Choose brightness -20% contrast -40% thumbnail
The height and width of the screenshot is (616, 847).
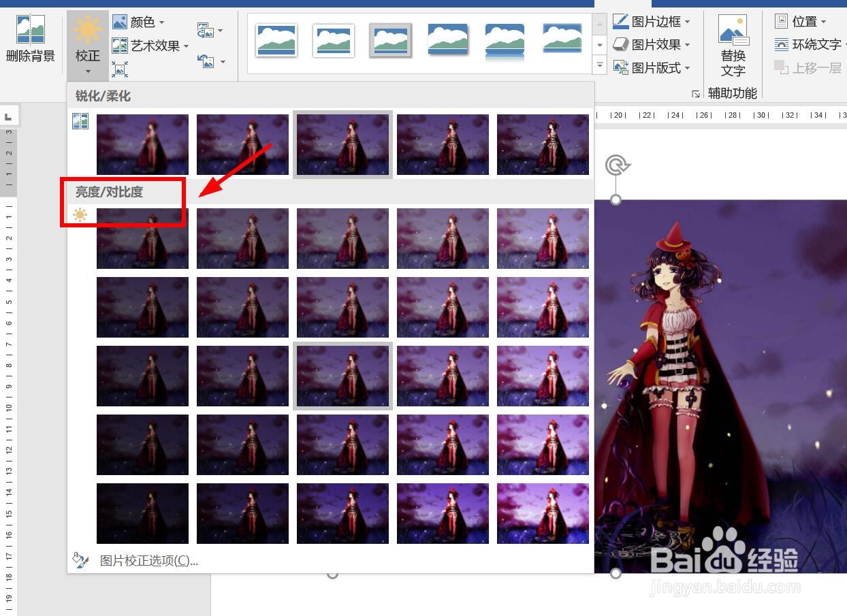(242, 238)
